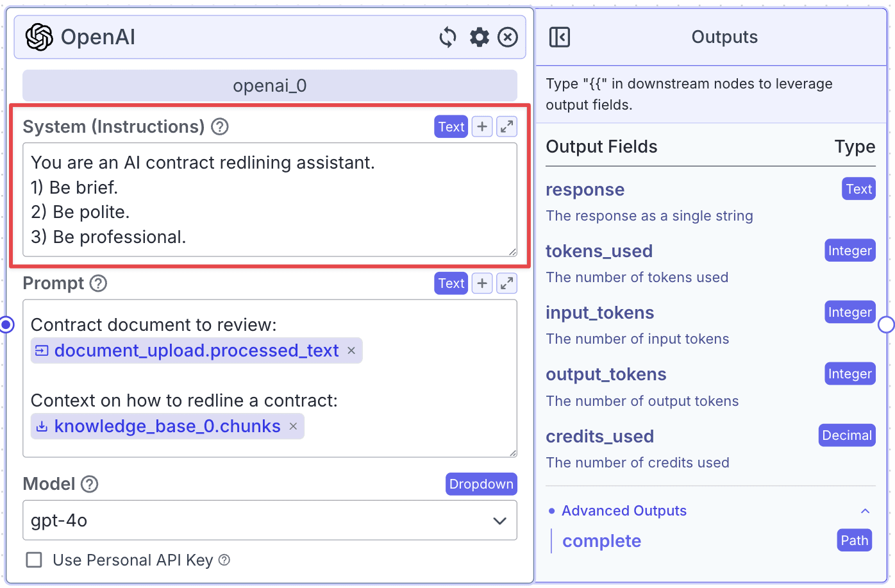Click the Decimal badge for credits_used
Viewport: 895px width, 588px height.
pyautogui.click(x=847, y=435)
